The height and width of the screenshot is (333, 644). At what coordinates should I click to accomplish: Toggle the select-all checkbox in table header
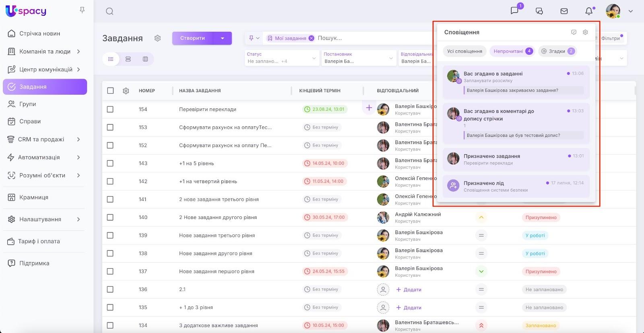coord(110,91)
